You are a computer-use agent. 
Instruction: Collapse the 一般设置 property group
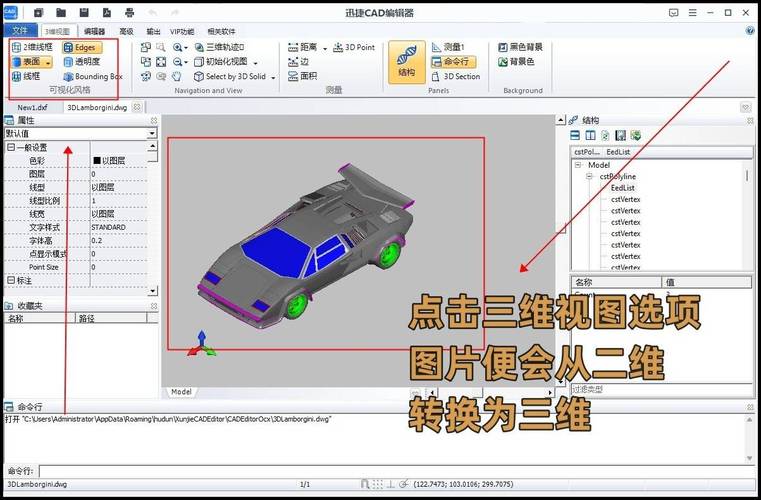pos(10,147)
